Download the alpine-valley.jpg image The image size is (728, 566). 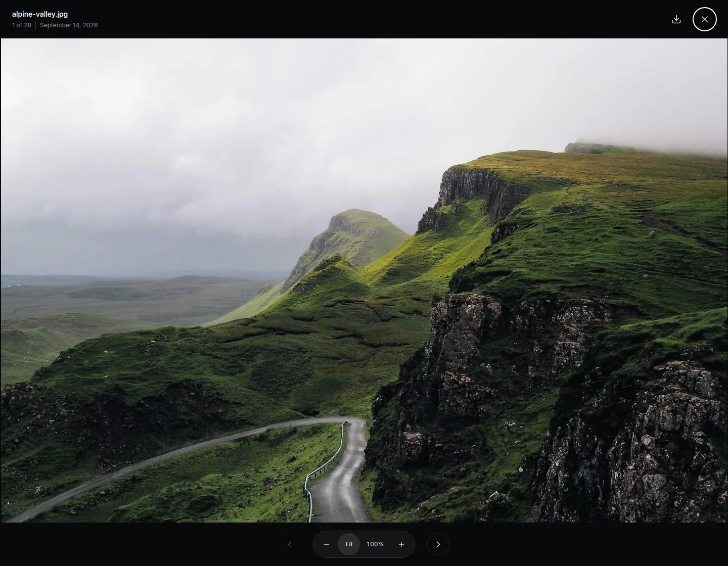pyautogui.click(x=676, y=19)
